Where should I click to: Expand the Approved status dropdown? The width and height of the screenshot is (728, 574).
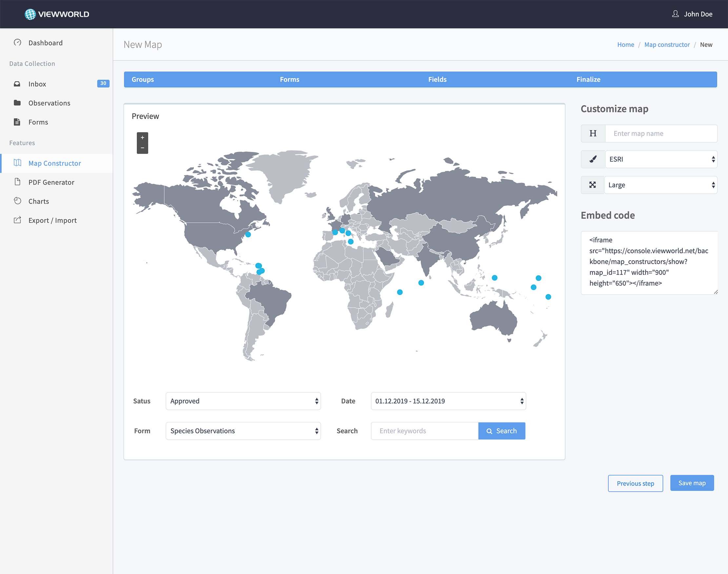(x=243, y=401)
